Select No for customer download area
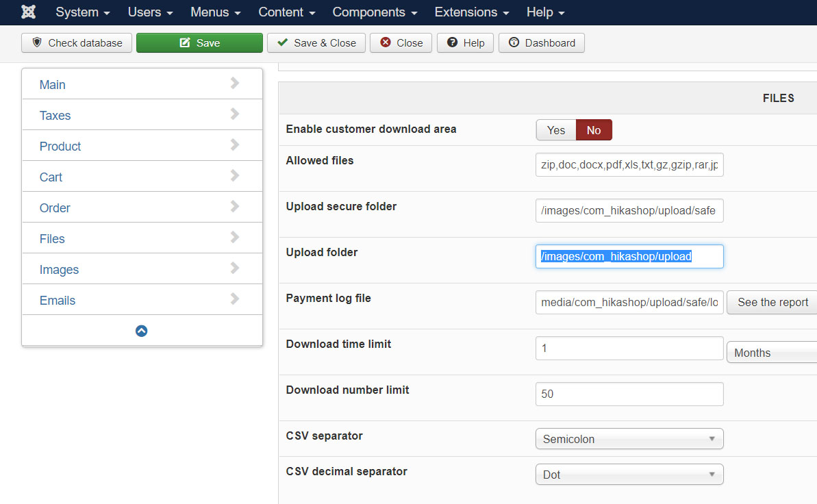The width and height of the screenshot is (817, 504). pos(594,130)
